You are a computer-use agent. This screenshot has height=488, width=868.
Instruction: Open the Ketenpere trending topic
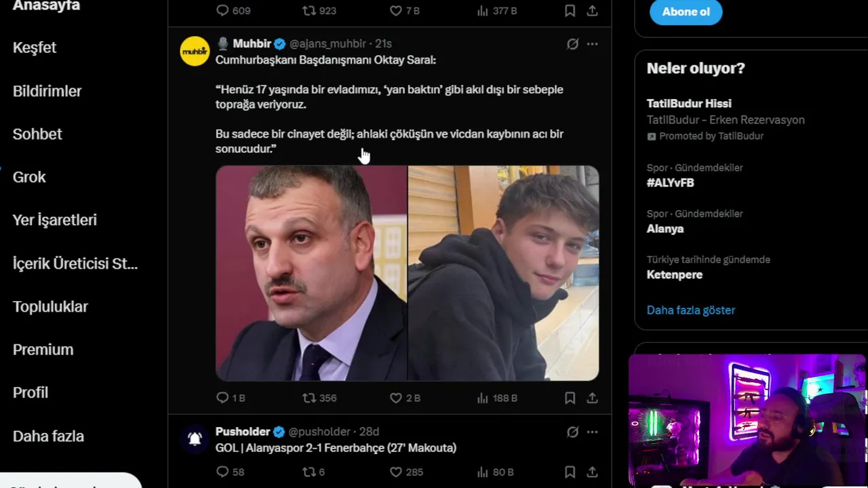(674, 274)
